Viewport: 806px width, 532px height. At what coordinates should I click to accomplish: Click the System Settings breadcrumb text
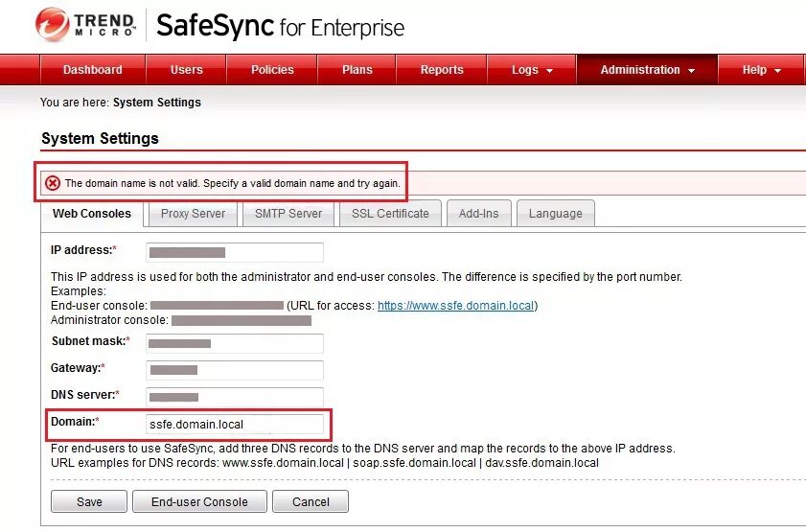pos(157,103)
